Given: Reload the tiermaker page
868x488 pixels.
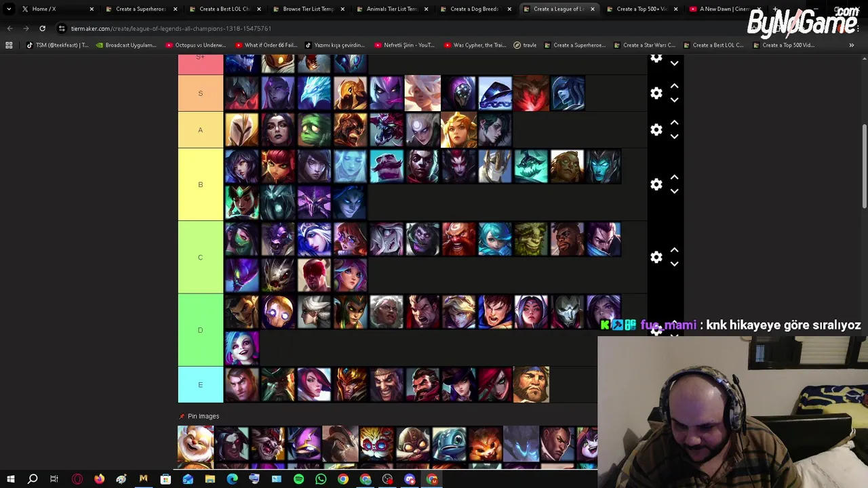Looking at the screenshot, I should point(42,28).
